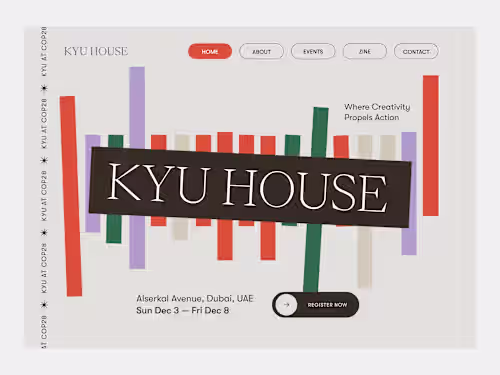Click the topmost star icon in sidebar strip
The image size is (500, 375).
(x=44, y=88)
